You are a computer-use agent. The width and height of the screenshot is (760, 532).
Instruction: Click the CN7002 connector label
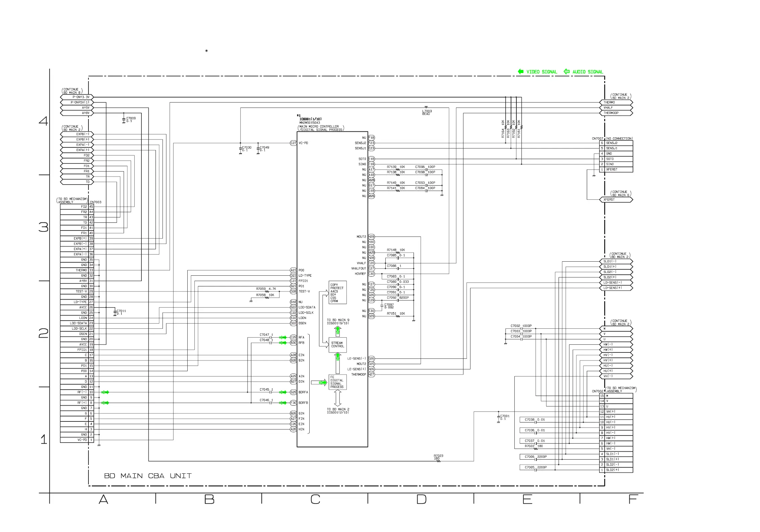coord(597,391)
